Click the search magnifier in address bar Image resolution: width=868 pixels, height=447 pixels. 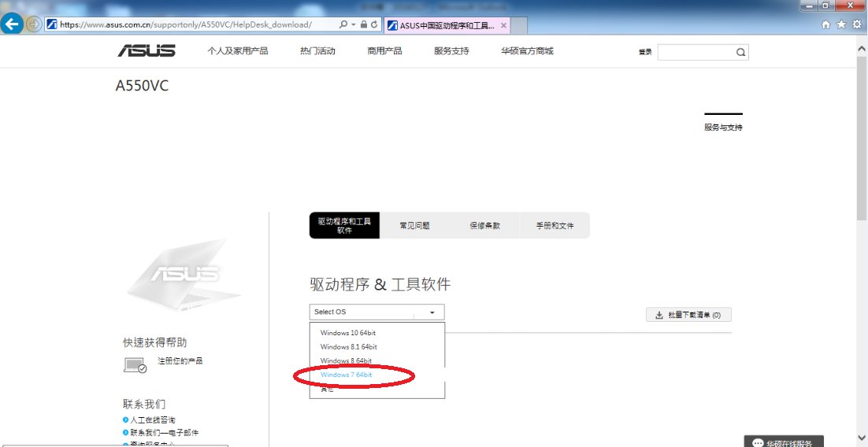click(343, 25)
